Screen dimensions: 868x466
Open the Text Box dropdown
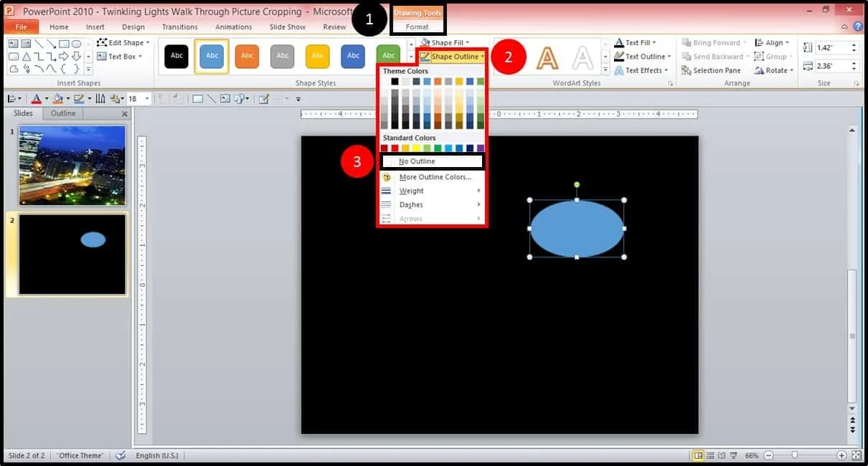(x=120, y=57)
